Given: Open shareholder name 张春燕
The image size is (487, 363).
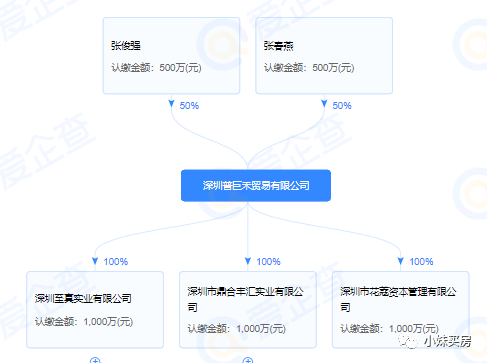Looking at the screenshot, I should click(x=278, y=46).
